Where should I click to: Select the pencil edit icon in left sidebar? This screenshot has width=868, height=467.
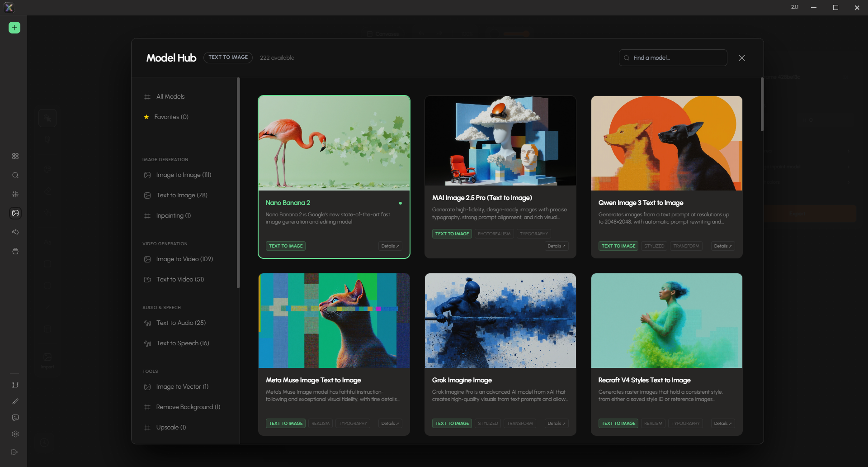pos(15,401)
